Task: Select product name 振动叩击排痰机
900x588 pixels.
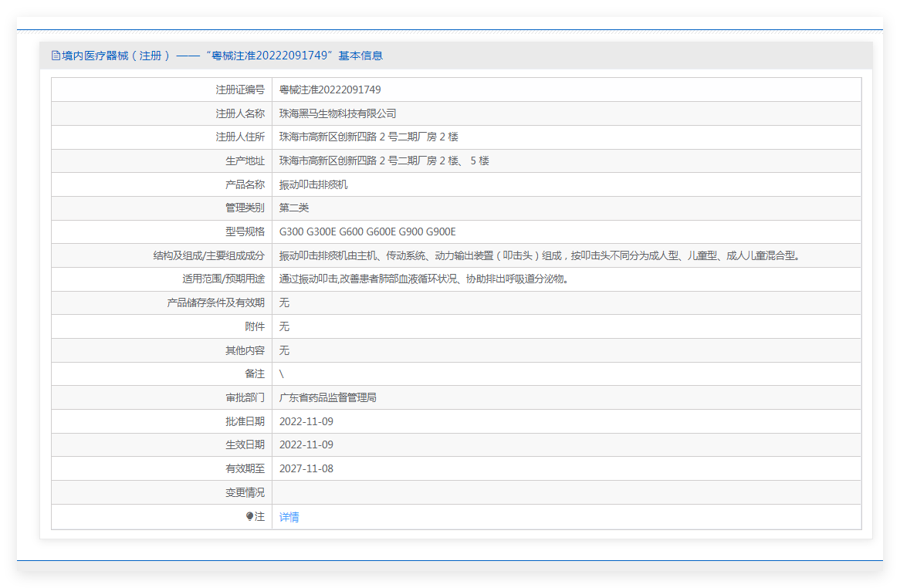Action: pos(313,184)
